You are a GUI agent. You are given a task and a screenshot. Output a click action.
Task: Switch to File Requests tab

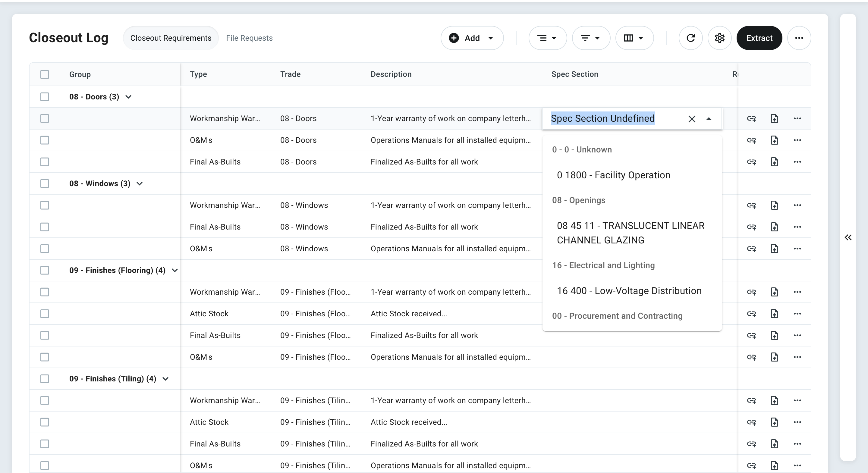click(249, 38)
